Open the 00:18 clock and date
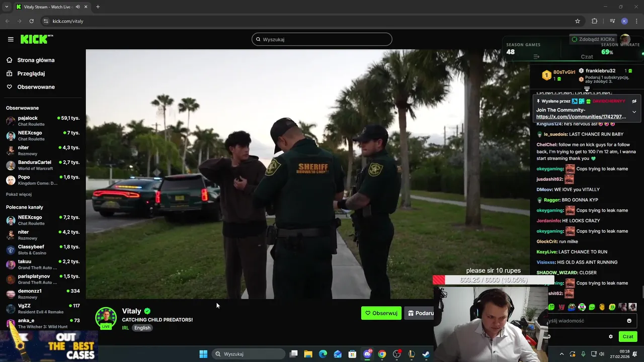644x362 pixels. tap(621, 354)
